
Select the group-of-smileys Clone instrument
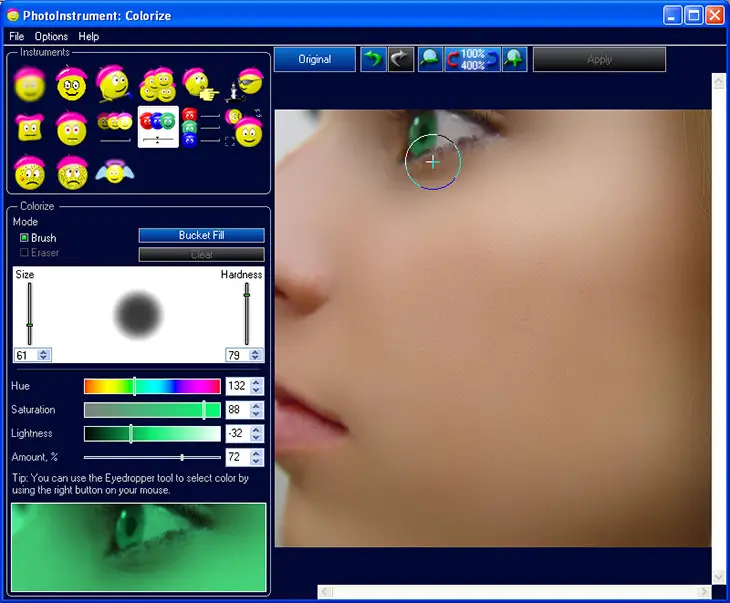click(158, 84)
